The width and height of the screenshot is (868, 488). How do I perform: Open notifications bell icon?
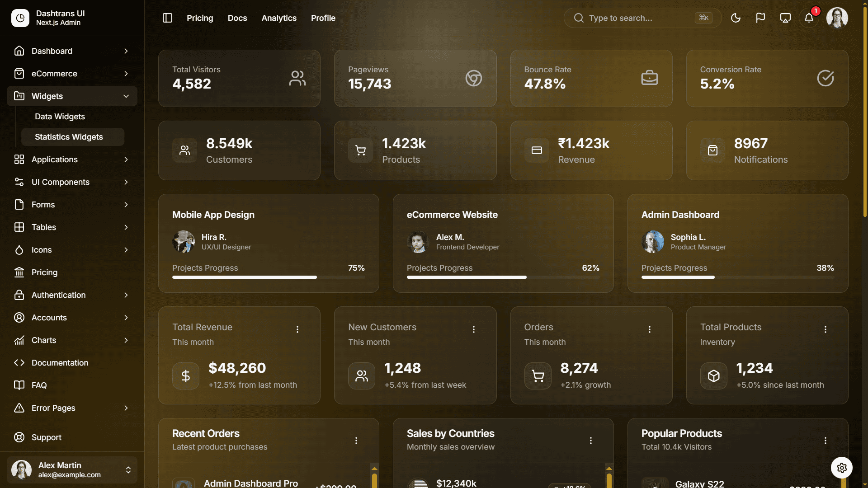pos(809,18)
